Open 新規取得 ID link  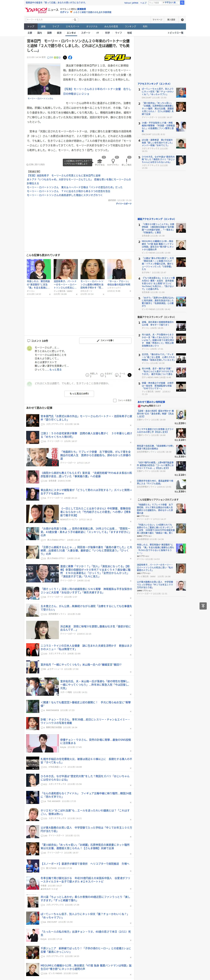click(82, 9)
